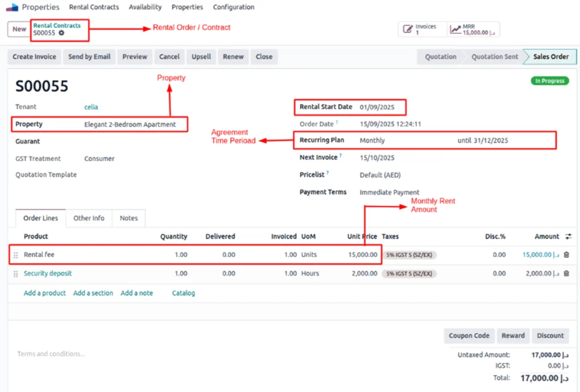Switch to the Other Info tab
Screen dimensions: 580x392
[x=89, y=218]
